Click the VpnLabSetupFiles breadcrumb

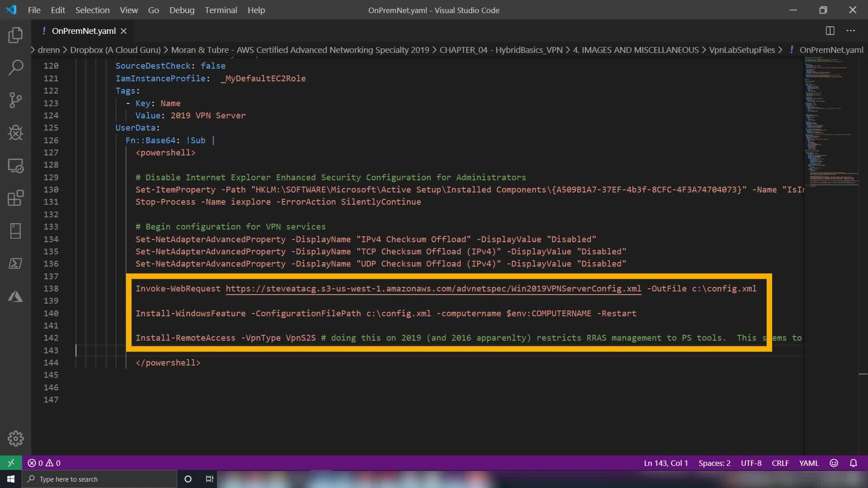click(741, 50)
